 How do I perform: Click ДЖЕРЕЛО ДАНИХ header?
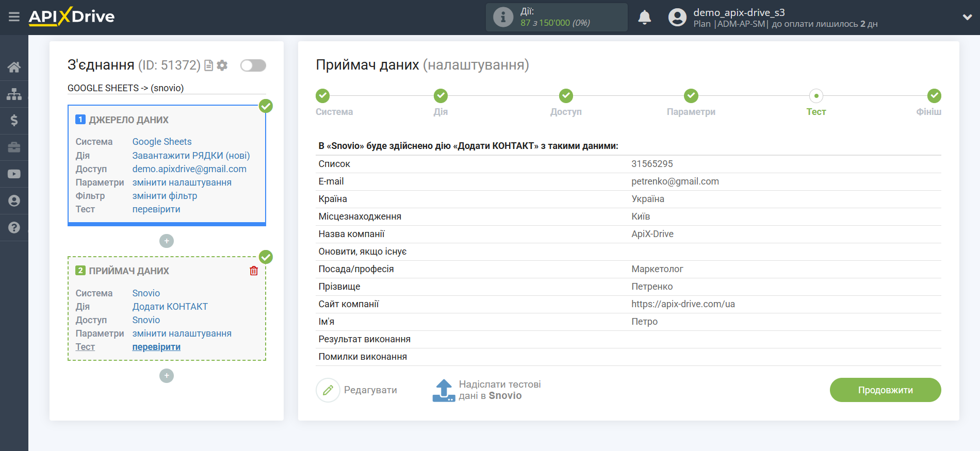[x=128, y=120]
